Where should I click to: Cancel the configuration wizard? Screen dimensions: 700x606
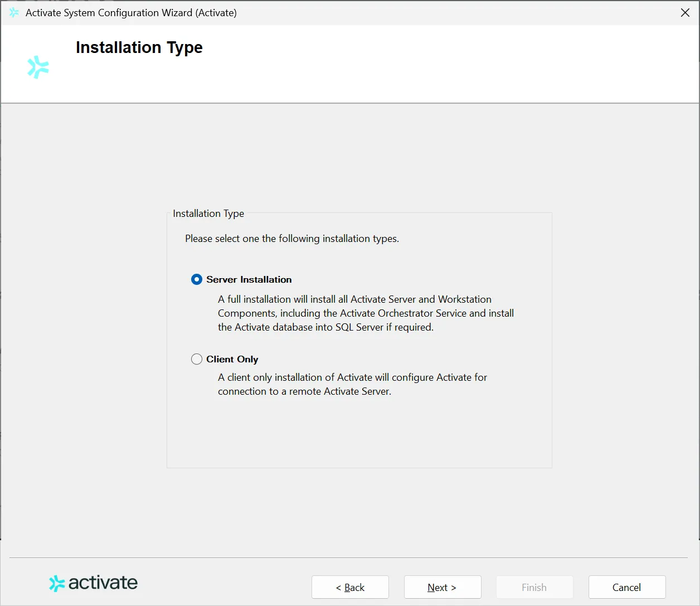tap(627, 587)
